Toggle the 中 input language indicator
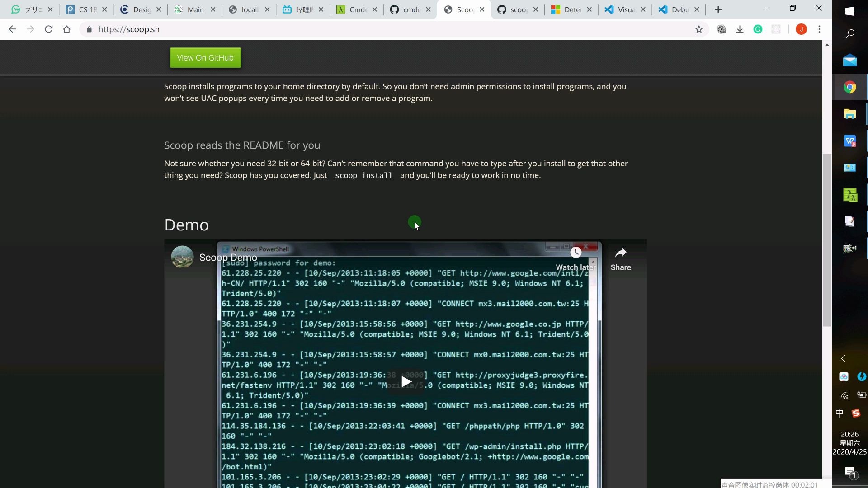The width and height of the screenshot is (868, 488). (840, 413)
